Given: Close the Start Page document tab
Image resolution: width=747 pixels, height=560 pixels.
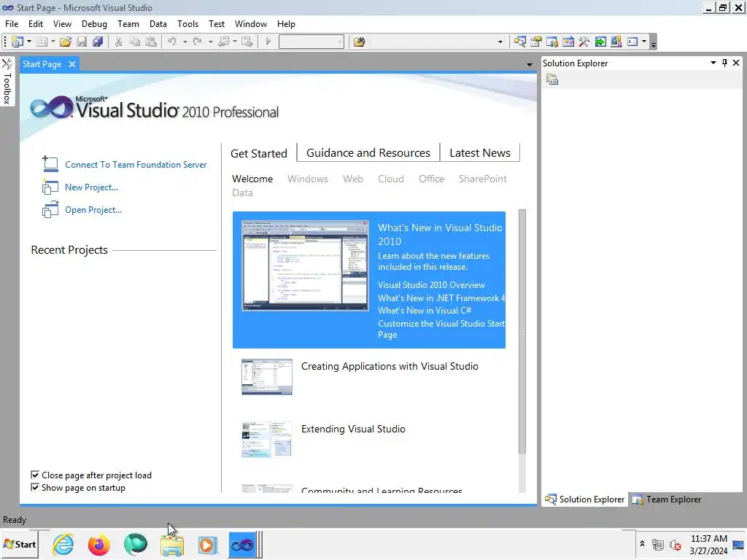Looking at the screenshot, I should pos(72,64).
